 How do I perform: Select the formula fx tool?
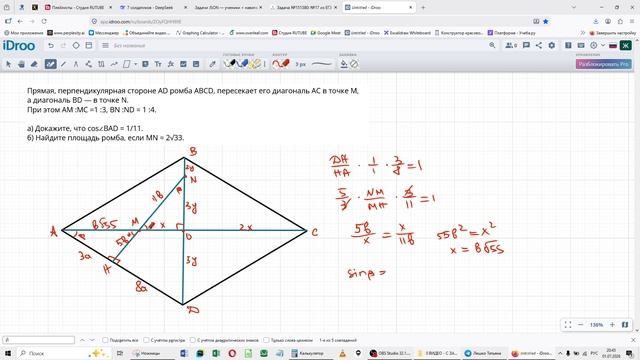pyautogui.click(x=171, y=64)
